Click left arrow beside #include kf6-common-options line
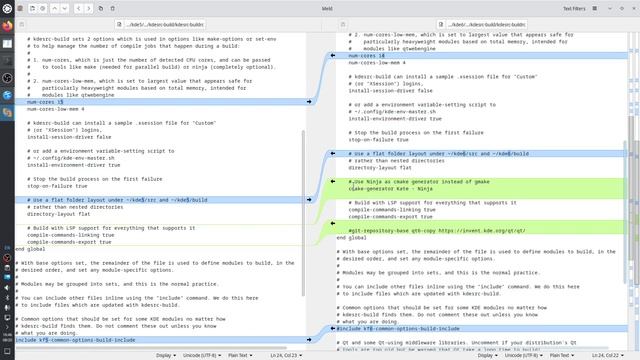 point(333,328)
